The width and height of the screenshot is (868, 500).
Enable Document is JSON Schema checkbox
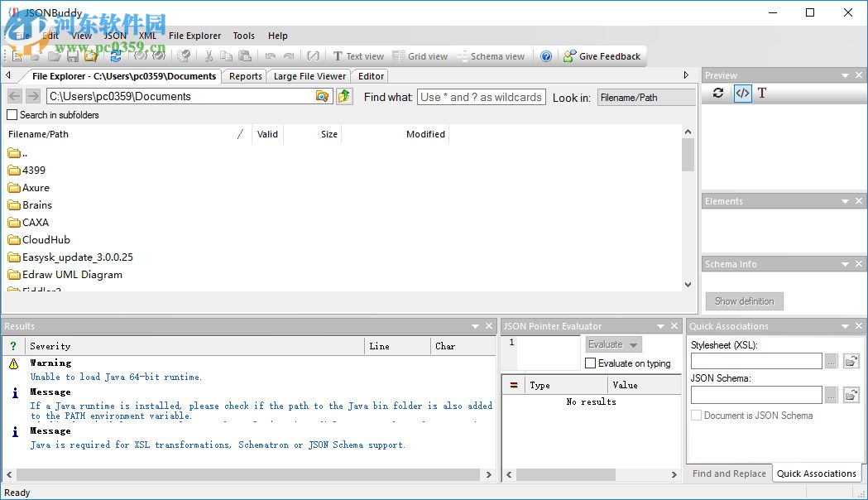(696, 416)
